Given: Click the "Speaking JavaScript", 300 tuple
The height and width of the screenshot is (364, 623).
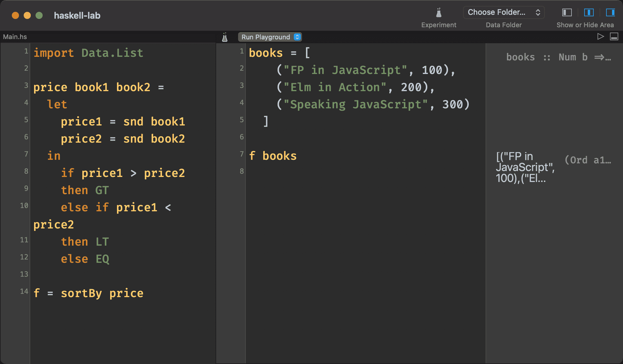Looking at the screenshot, I should point(373,104).
